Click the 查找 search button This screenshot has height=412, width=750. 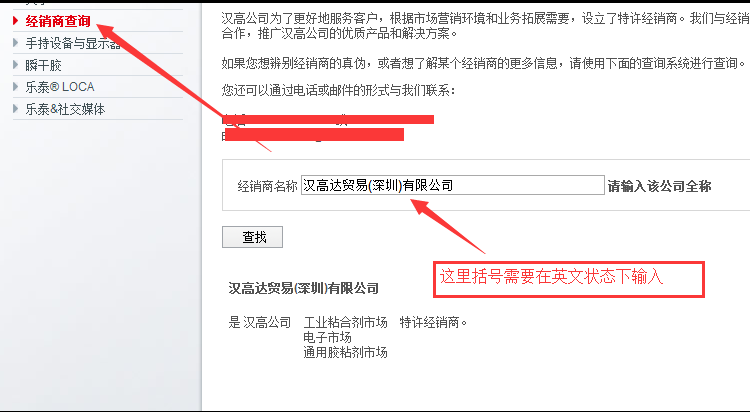coord(253,237)
